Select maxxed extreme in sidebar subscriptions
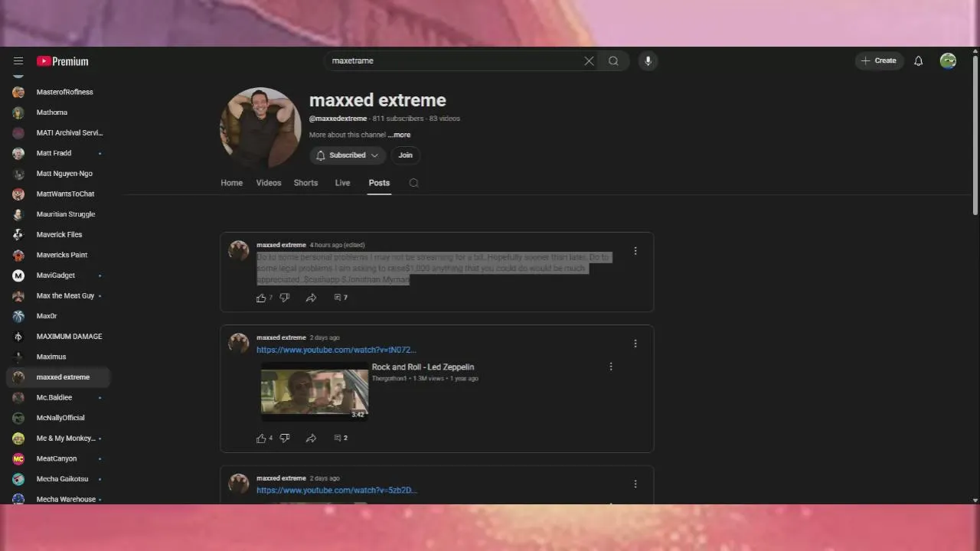980x551 pixels. (58, 377)
